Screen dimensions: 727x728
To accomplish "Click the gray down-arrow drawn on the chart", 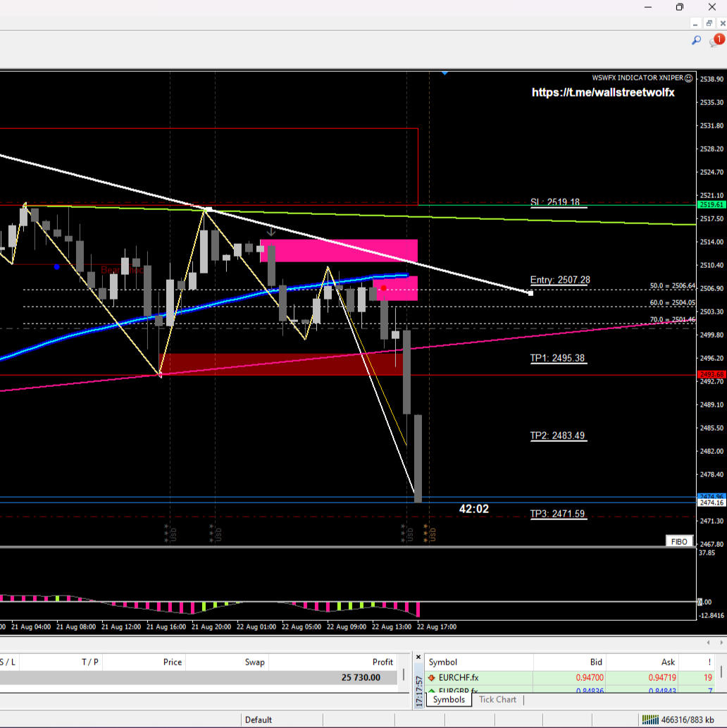I will tap(271, 230).
